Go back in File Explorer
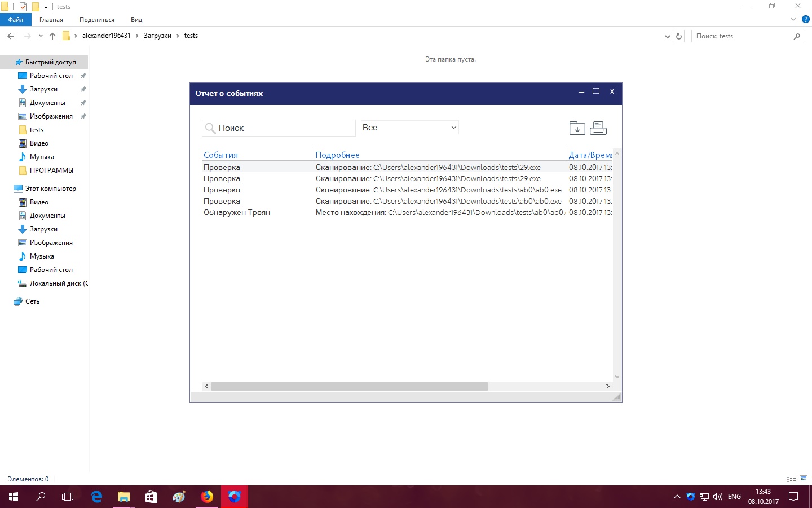The height and width of the screenshot is (508, 812). [x=11, y=36]
